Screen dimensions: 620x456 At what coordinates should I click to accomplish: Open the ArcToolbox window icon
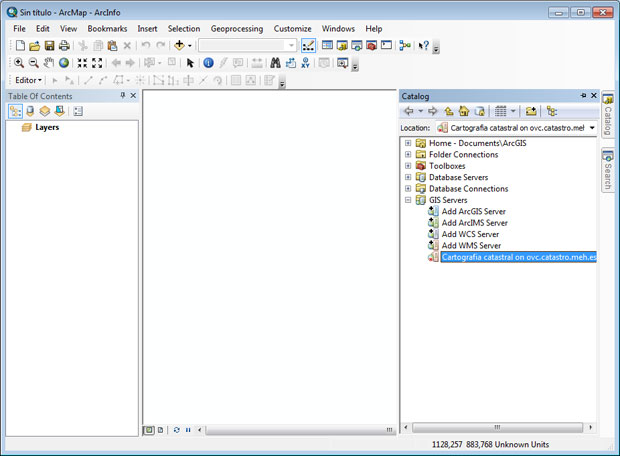tap(371, 45)
